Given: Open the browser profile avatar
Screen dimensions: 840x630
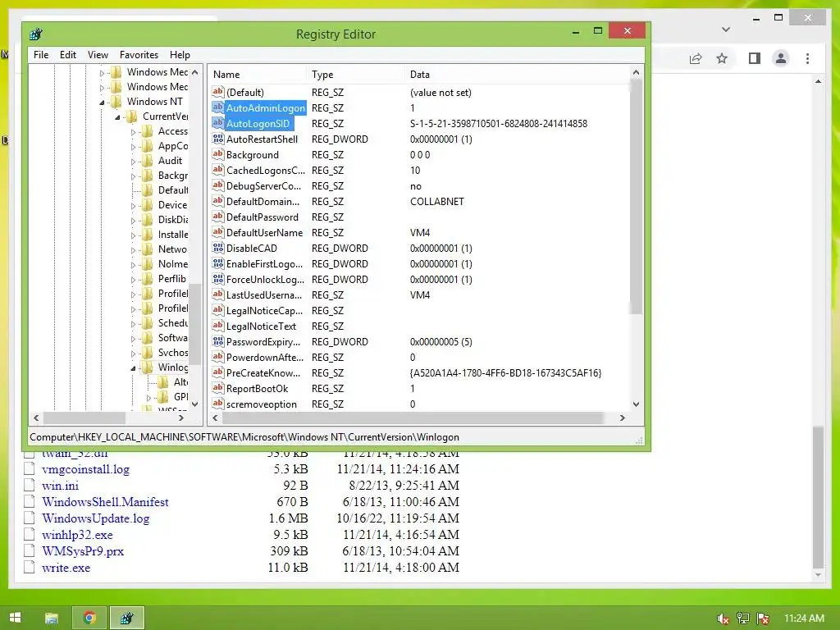Looking at the screenshot, I should click(781, 58).
